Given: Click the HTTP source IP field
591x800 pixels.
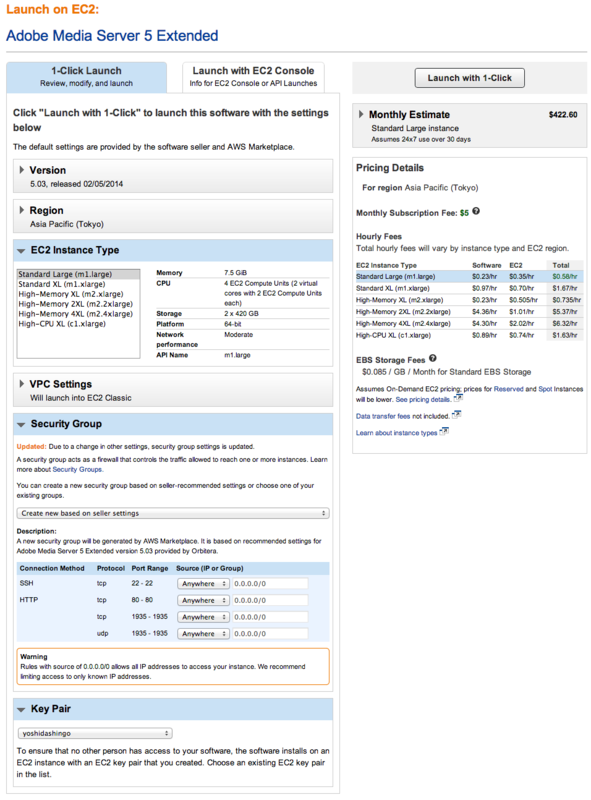Looking at the screenshot, I should (270, 601).
